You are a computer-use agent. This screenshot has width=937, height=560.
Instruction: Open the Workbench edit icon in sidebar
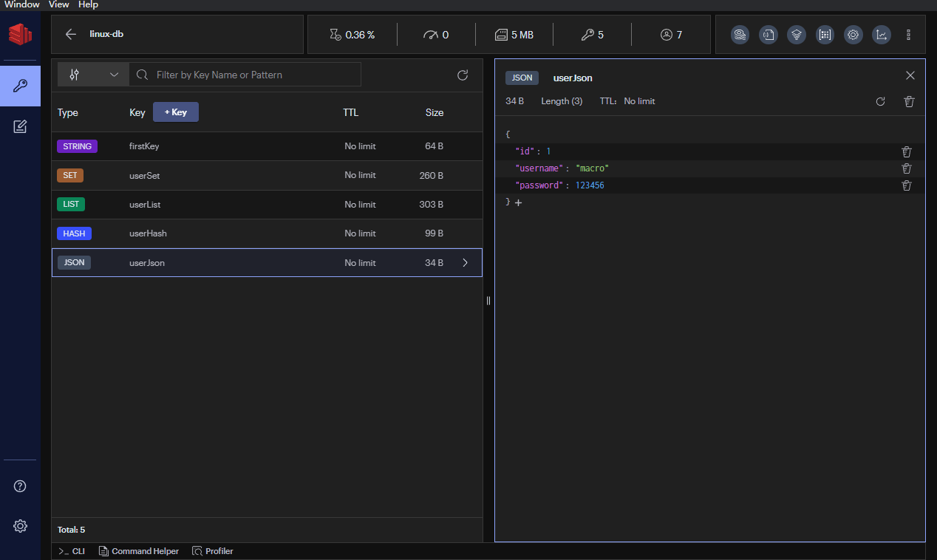coord(20,126)
